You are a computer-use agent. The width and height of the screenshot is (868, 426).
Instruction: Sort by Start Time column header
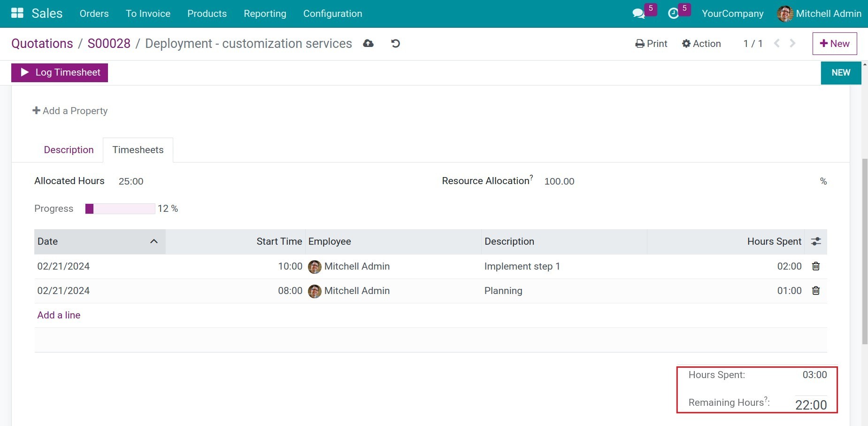pyautogui.click(x=279, y=241)
